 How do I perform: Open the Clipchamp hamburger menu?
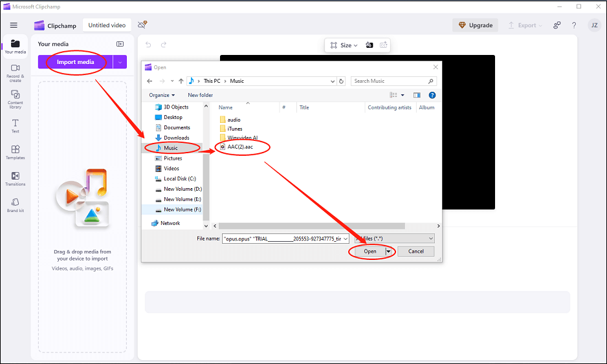tap(14, 25)
